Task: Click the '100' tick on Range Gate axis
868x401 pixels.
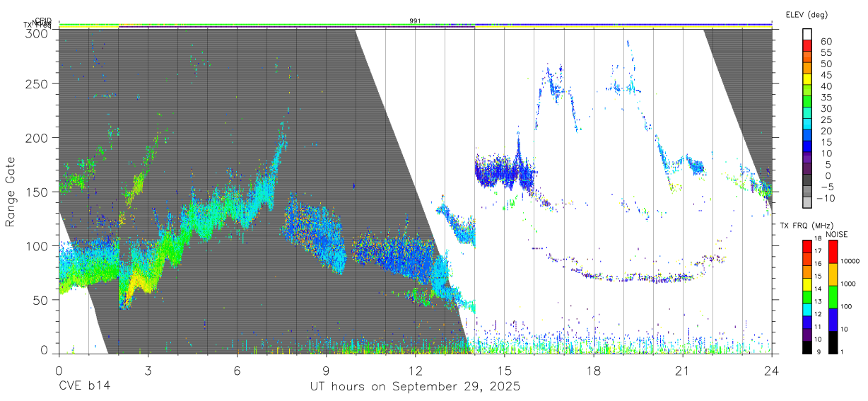Action: click(x=37, y=245)
